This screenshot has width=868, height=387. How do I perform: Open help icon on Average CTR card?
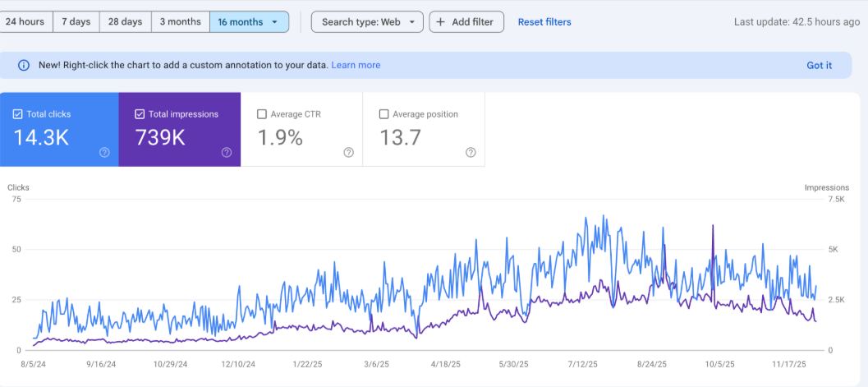pos(349,152)
